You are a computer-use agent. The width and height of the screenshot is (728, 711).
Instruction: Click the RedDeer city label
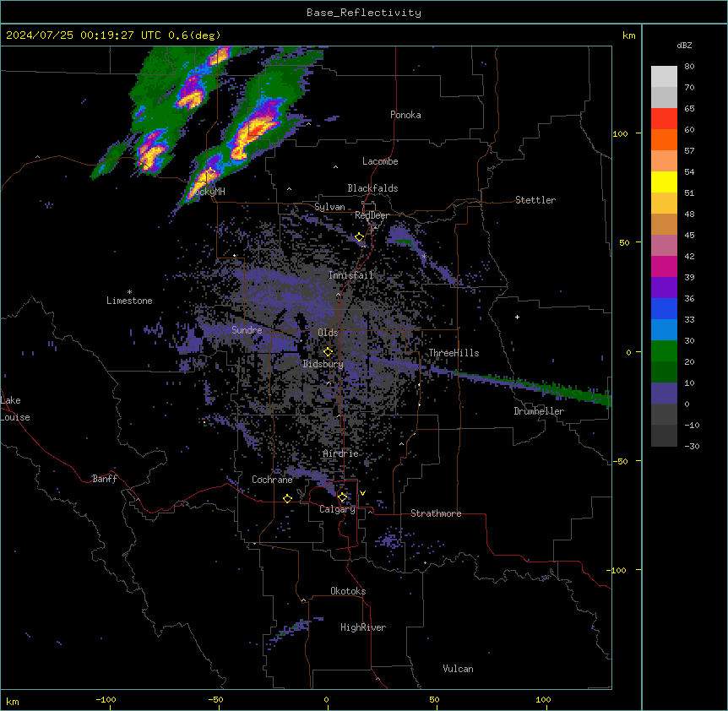click(x=372, y=215)
